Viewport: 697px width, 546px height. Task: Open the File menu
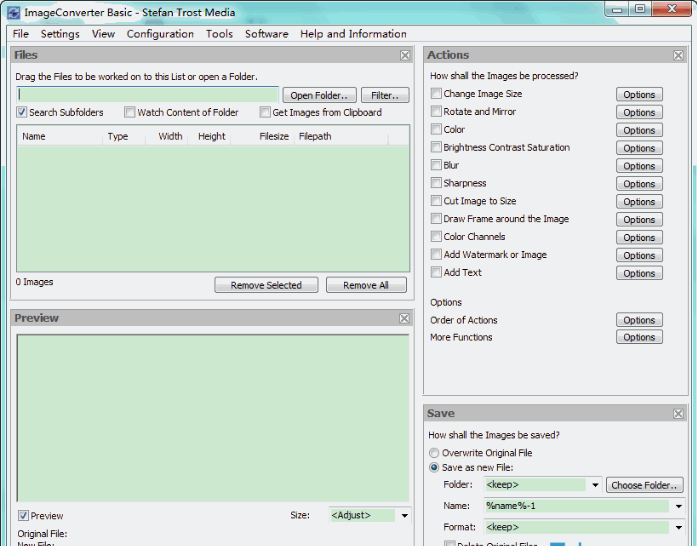coord(20,34)
